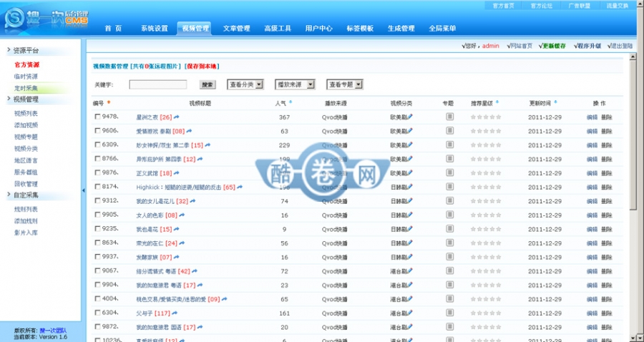Set the recommendation stars for row 6309
Image resolution: width=644 pixels, height=342 pixels.
pos(486,145)
